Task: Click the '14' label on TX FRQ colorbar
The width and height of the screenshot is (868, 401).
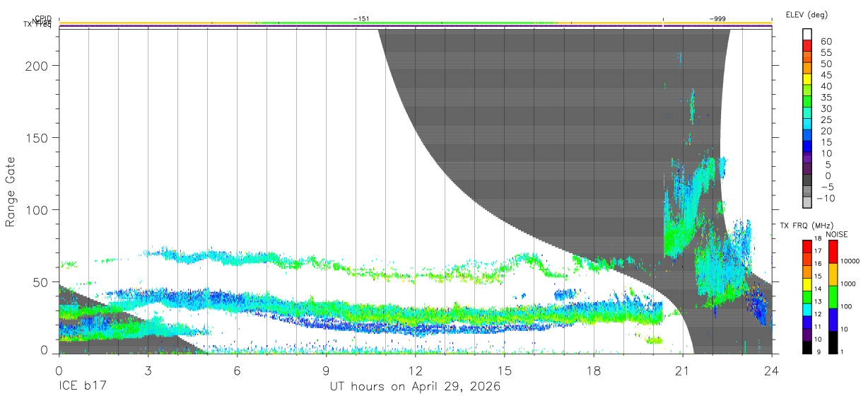Action: point(819,289)
